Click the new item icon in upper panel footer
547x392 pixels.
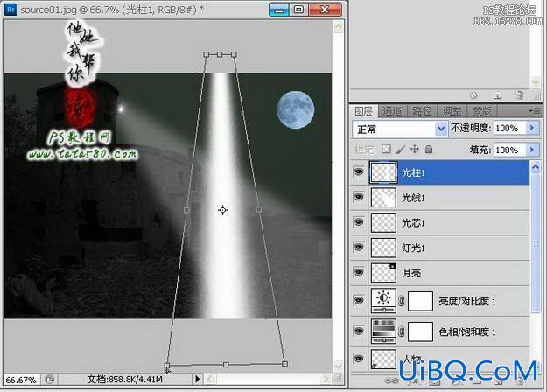[x=497, y=95]
